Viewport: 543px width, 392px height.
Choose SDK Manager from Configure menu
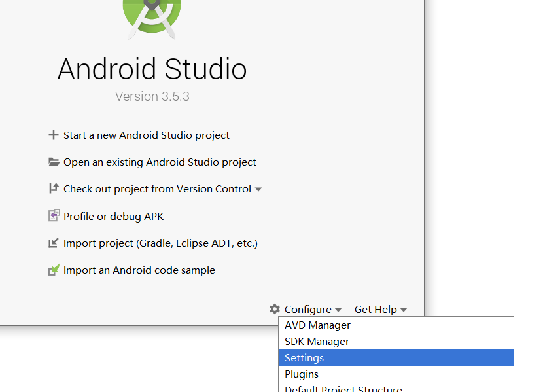point(396,341)
